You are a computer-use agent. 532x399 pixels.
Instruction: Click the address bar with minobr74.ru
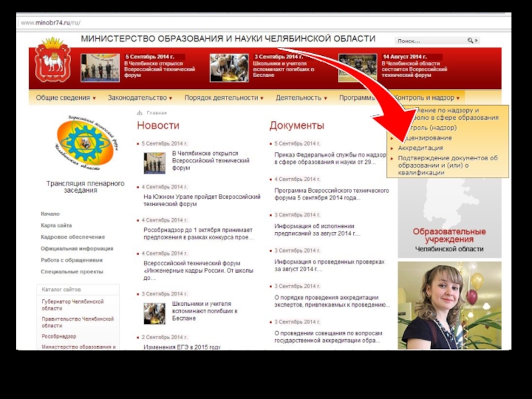point(263,23)
